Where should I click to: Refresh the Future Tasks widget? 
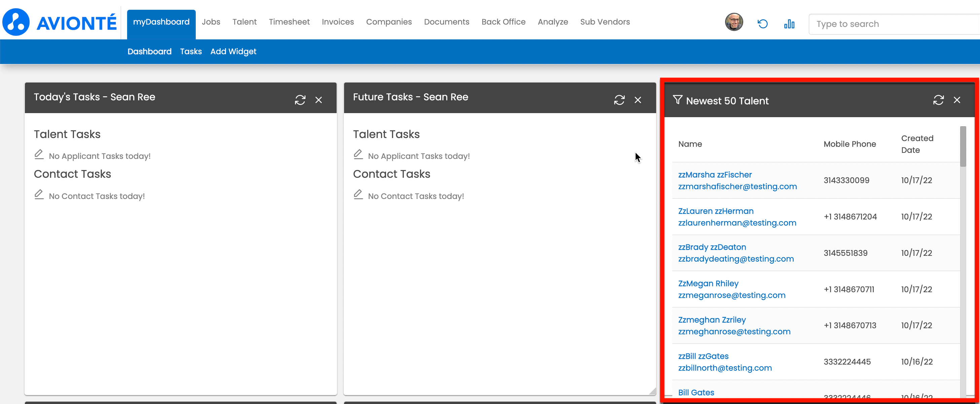tap(619, 100)
